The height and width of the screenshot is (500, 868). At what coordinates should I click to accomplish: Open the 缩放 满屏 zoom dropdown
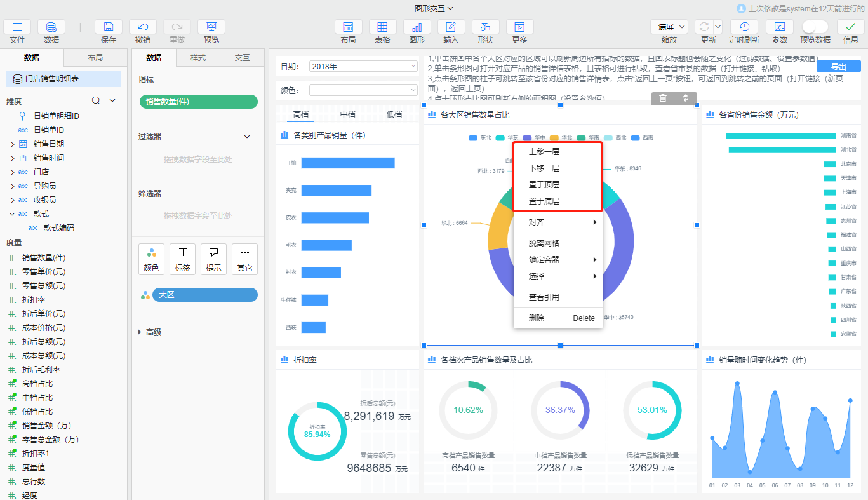point(669,27)
